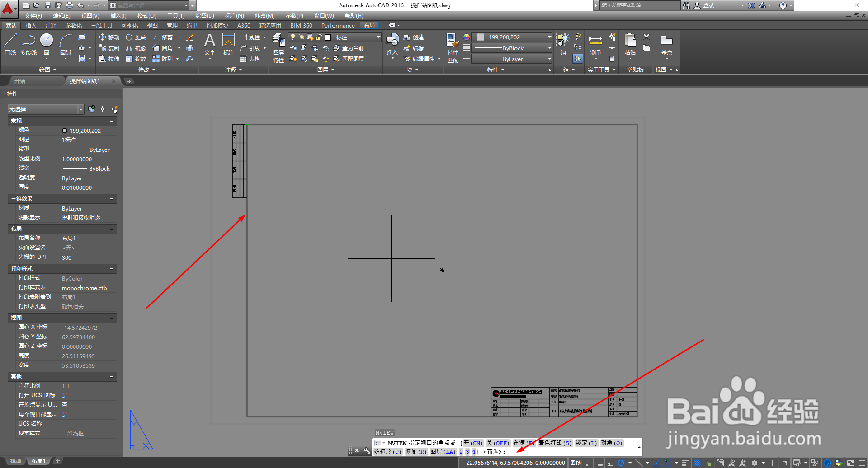Select the Line (直线) drawing tool
The image size is (868, 468).
[10, 44]
